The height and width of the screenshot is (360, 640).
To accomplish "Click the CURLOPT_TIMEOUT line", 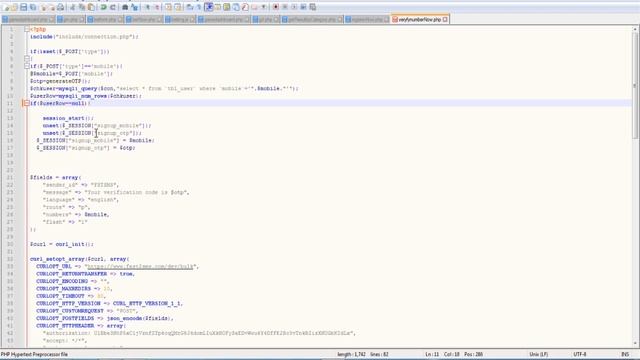I will pyautogui.click(x=70, y=296).
